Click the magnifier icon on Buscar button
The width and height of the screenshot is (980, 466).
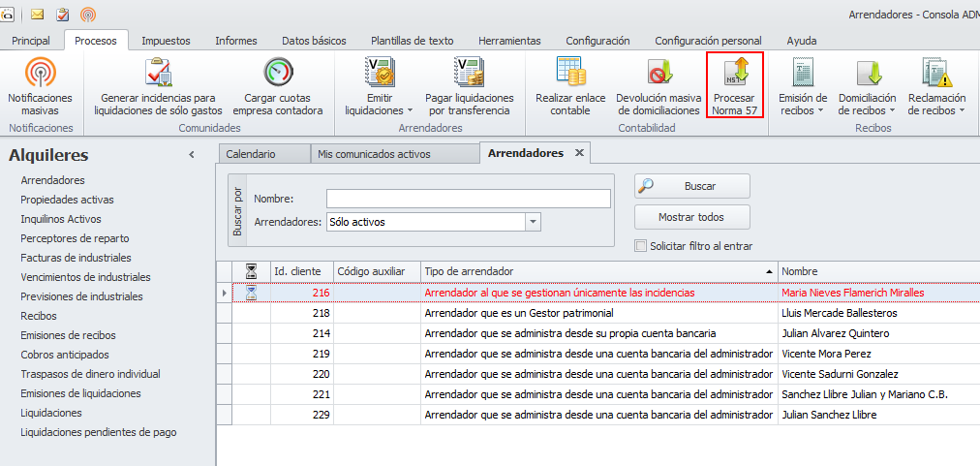pyautogui.click(x=646, y=186)
